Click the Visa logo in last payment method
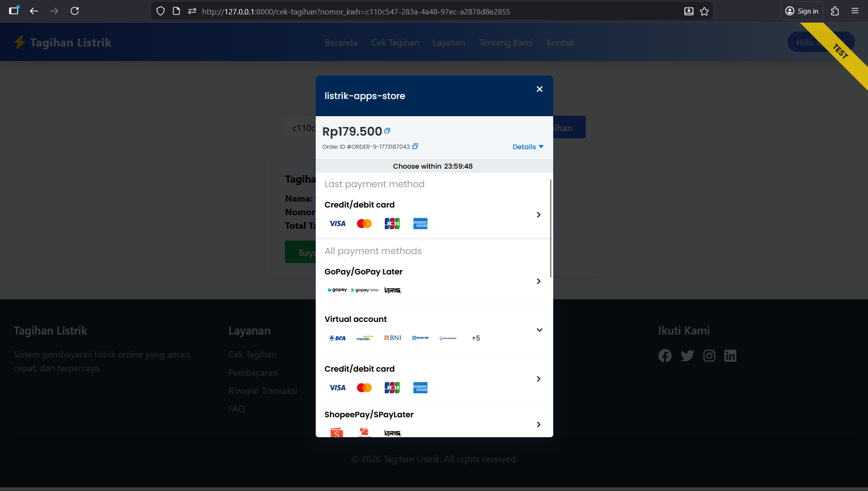 pyautogui.click(x=337, y=223)
